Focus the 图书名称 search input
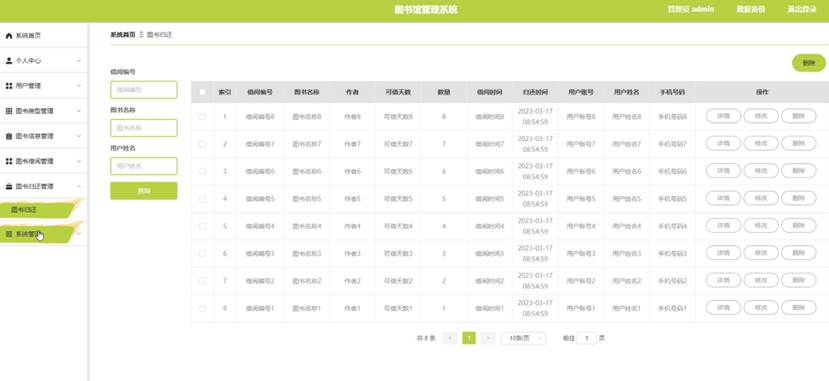 [x=144, y=128]
